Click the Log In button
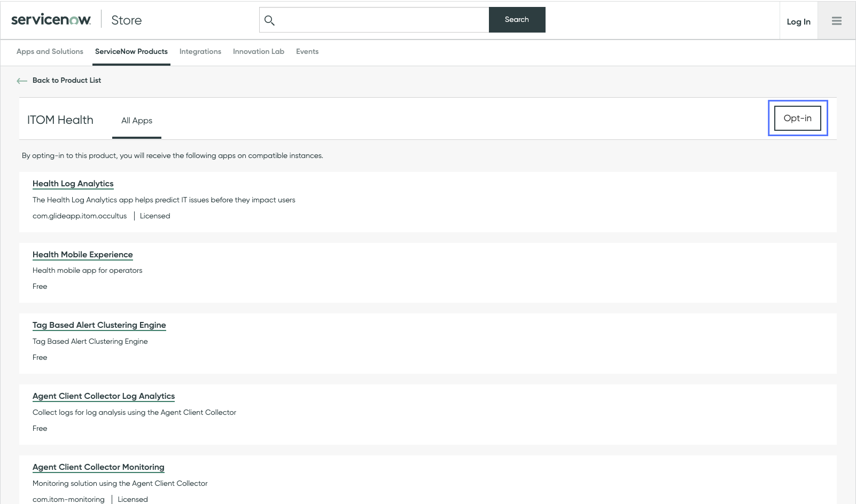Viewport: 856px width, 504px height. [799, 22]
